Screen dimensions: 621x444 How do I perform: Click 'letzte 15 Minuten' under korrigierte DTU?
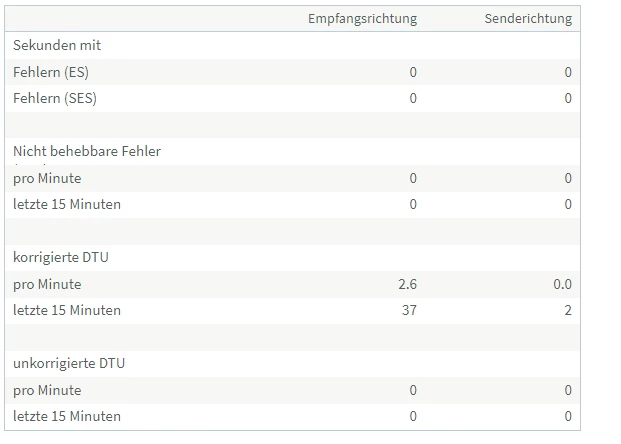[x=67, y=310]
